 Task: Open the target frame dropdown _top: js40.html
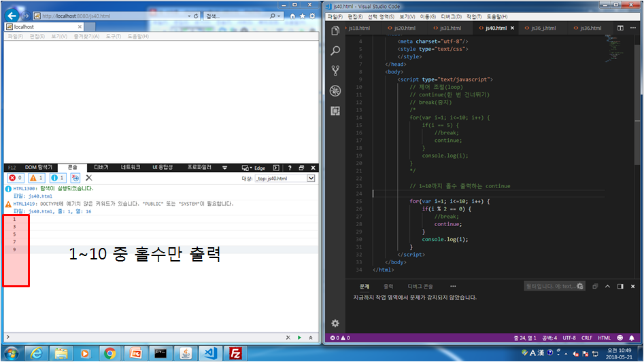[311, 179]
